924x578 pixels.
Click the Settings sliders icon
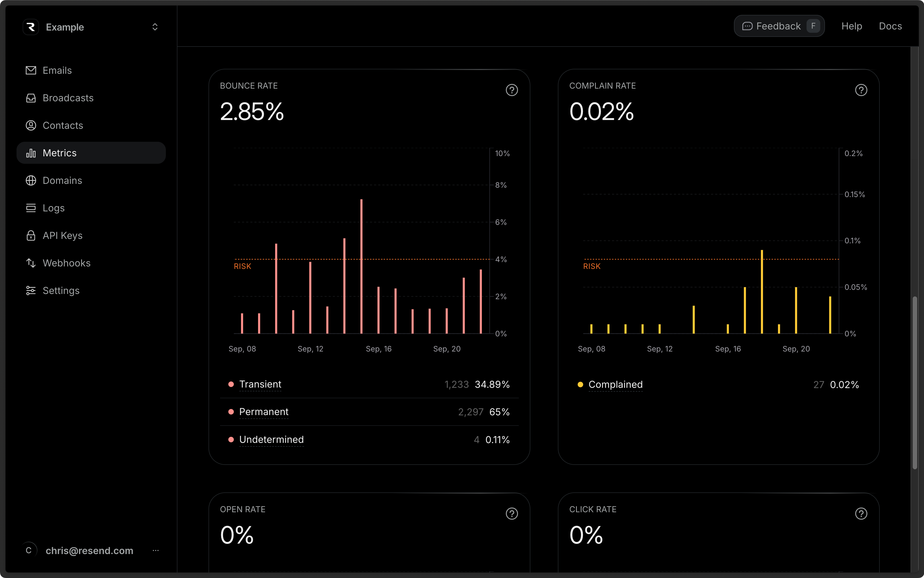click(31, 291)
